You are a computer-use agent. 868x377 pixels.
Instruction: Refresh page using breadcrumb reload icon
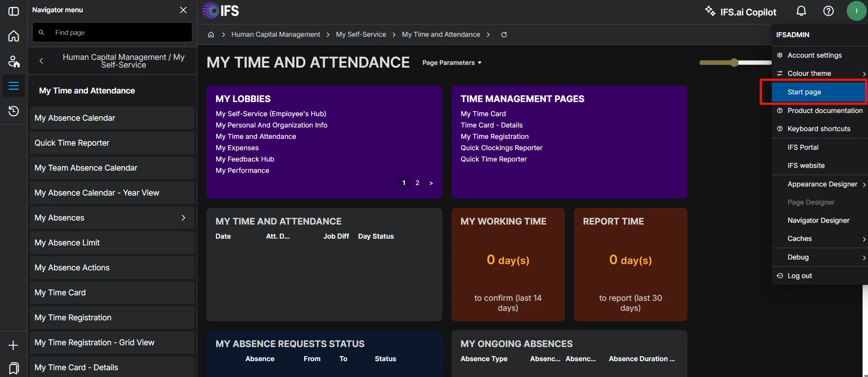pyautogui.click(x=504, y=35)
